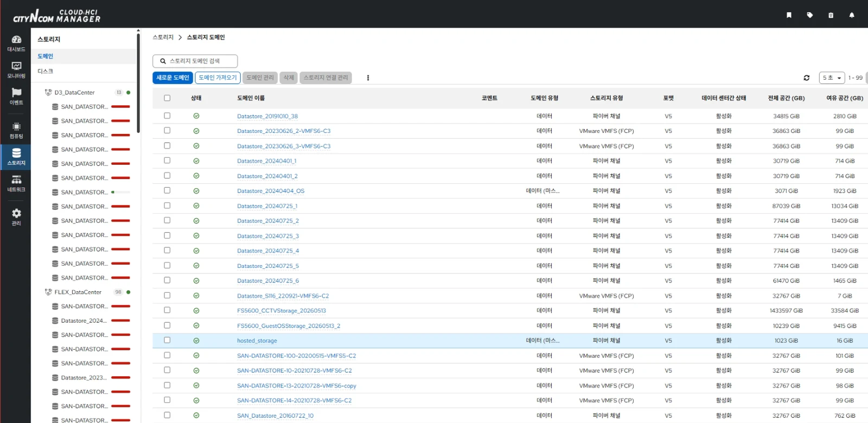868x423 pixels.
Task: Click the D3_DataCenter datacenter icon
Action: tap(48, 93)
